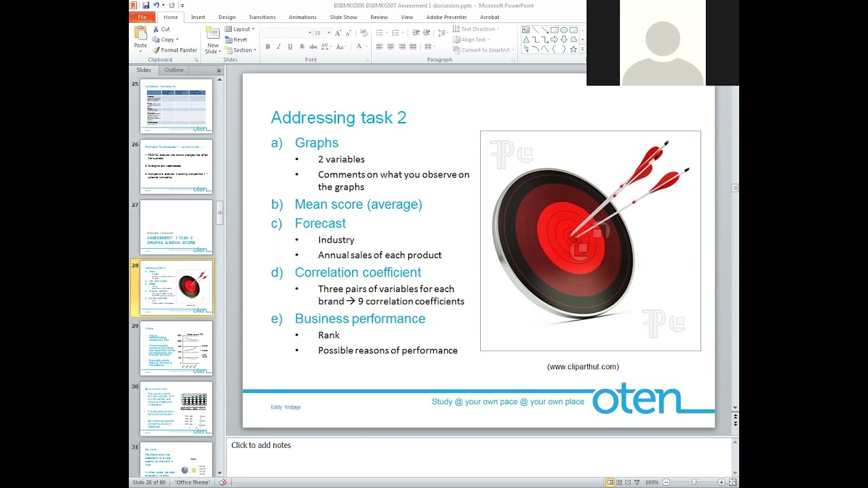Click the Save icon in quick access toolbar
The width and height of the screenshot is (868, 488).
(x=146, y=5)
